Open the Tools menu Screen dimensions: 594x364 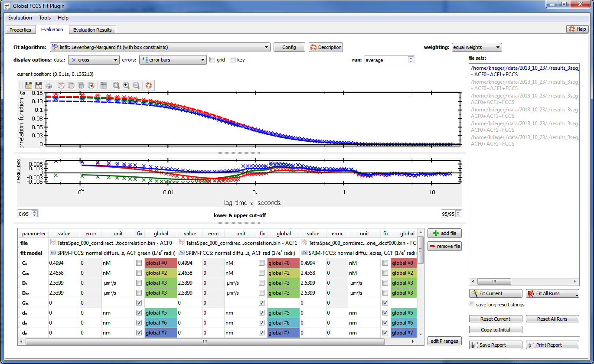tap(45, 18)
